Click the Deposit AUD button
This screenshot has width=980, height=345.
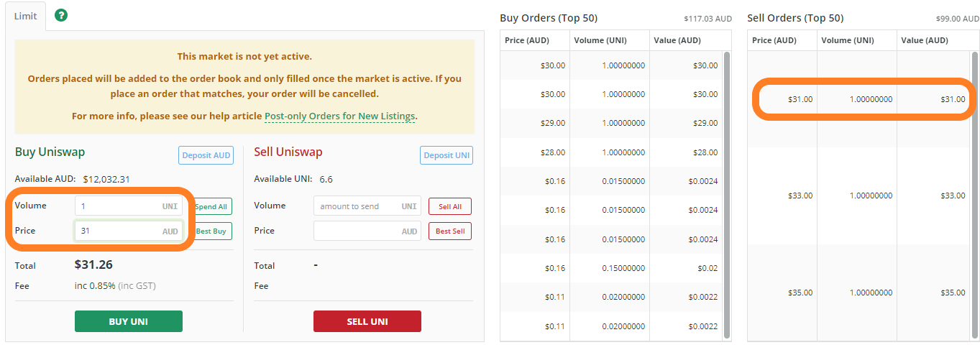click(206, 155)
